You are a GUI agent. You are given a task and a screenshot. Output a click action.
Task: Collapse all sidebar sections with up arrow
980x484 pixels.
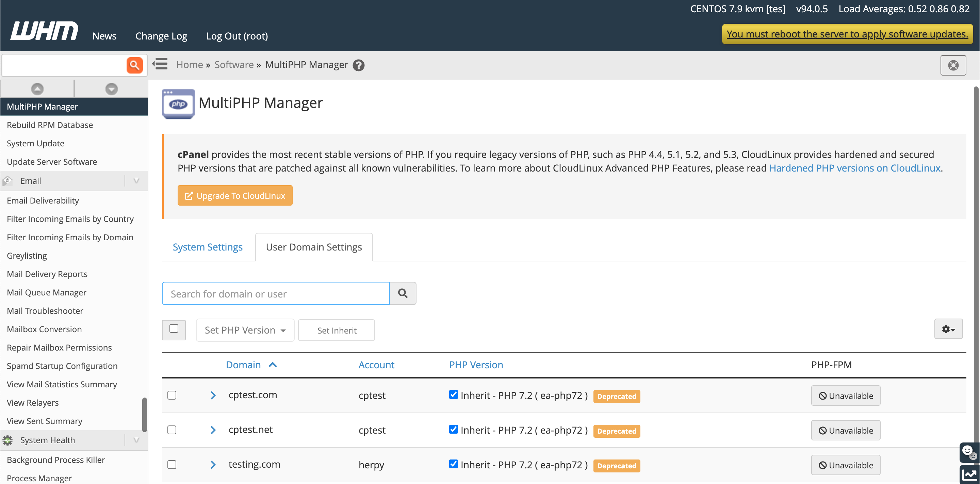pyautogui.click(x=37, y=89)
